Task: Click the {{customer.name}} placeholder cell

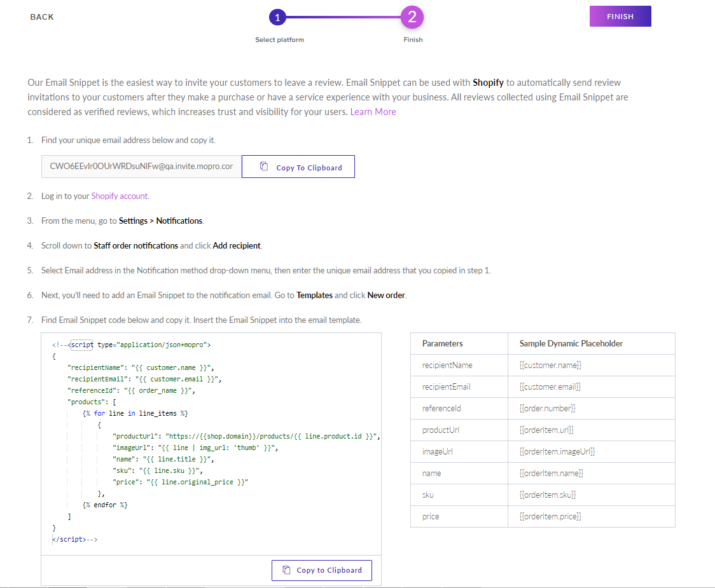Action: coord(592,365)
